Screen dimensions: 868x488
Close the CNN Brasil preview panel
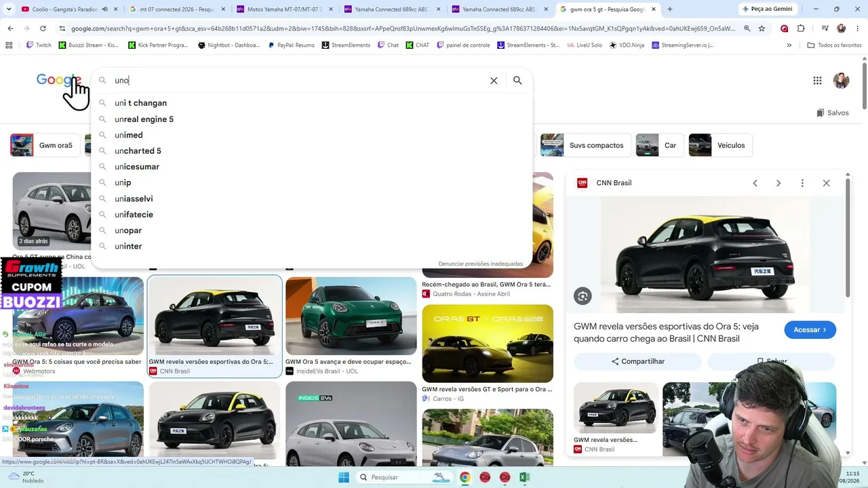pyautogui.click(x=826, y=183)
